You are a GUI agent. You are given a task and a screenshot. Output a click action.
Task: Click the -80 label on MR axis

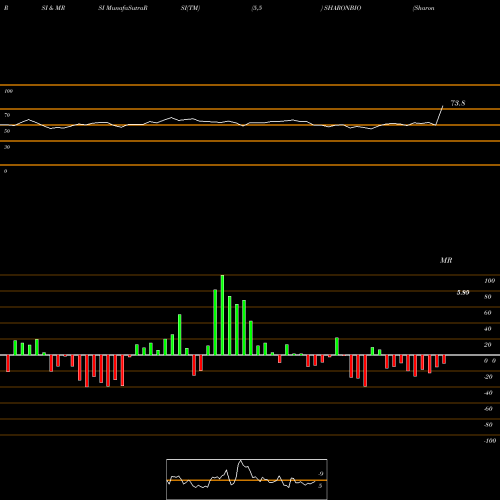click(488, 425)
